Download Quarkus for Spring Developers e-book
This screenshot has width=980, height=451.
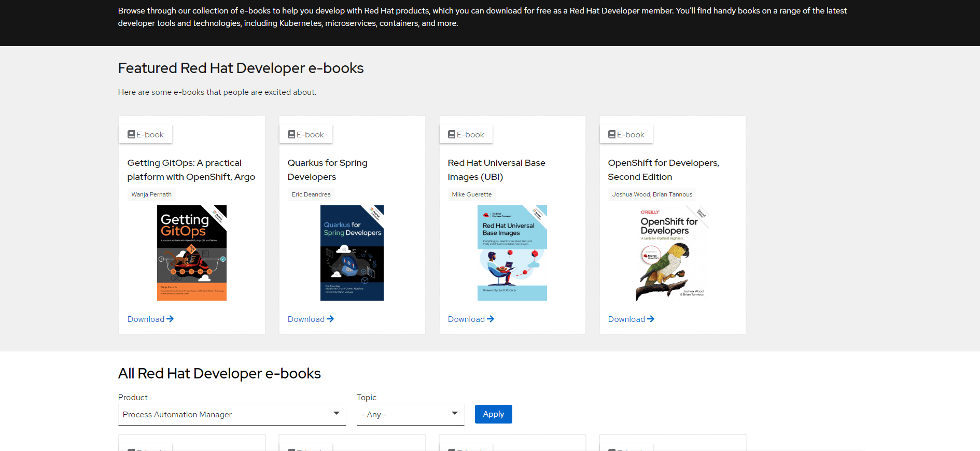[311, 319]
